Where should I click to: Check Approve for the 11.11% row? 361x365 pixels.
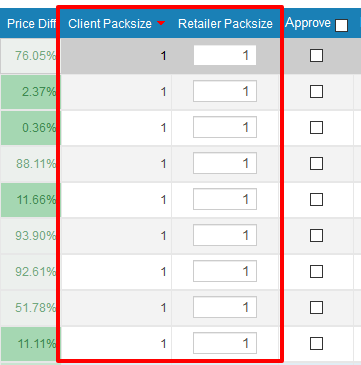coord(316,343)
